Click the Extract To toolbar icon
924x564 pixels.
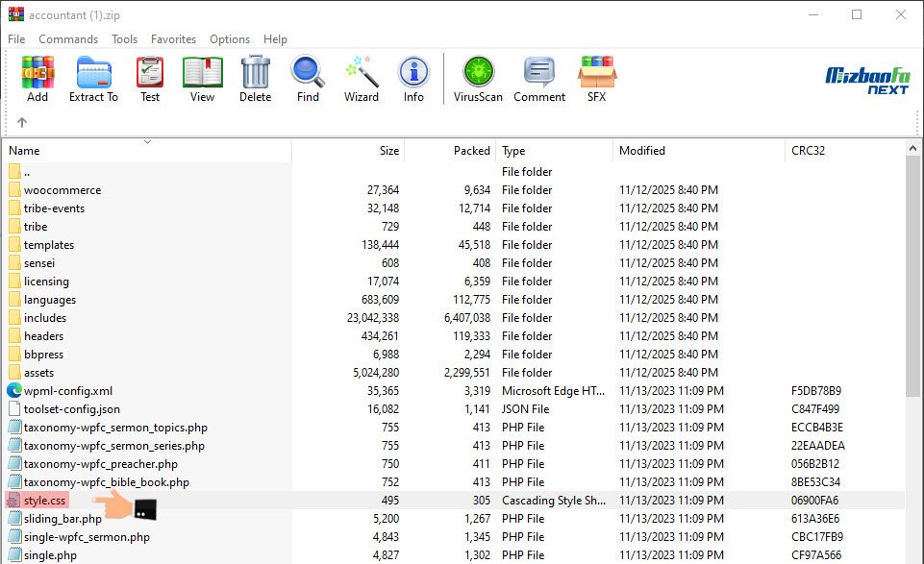(93, 77)
